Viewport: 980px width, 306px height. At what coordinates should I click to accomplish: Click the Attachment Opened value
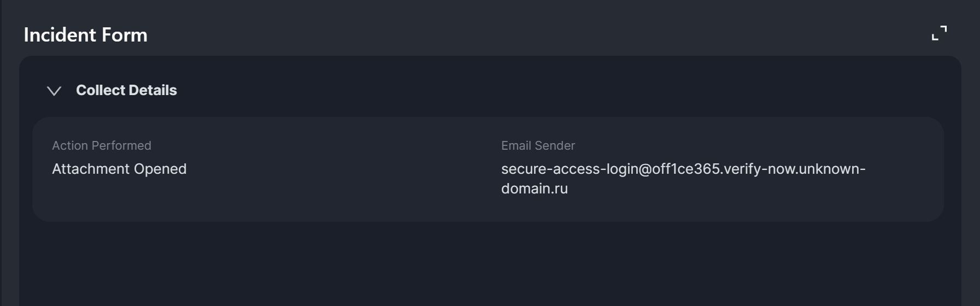click(x=119, y=169)
